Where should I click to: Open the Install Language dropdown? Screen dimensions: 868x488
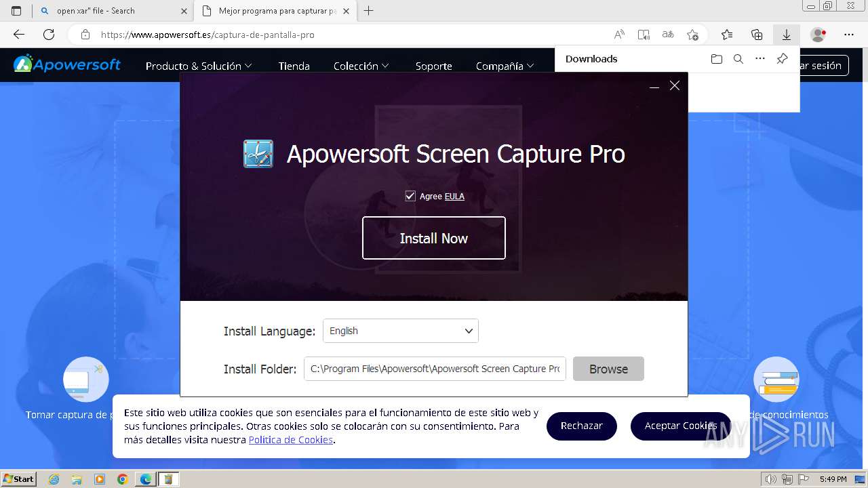pos(401,331)
